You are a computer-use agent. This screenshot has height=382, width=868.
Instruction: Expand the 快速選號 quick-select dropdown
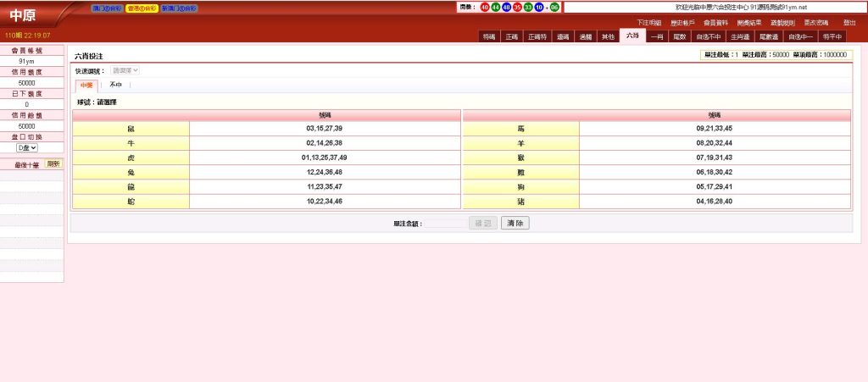[x=125, y=70]
